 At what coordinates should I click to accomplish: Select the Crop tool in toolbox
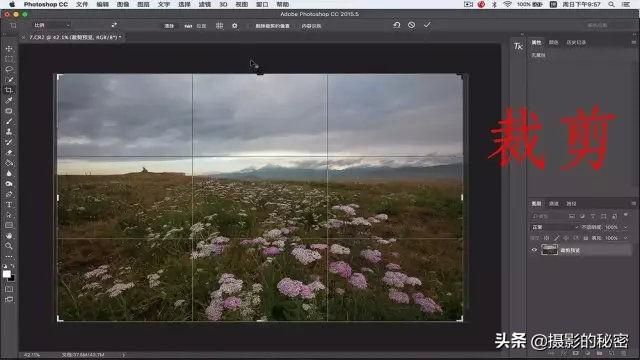[9, 90]
